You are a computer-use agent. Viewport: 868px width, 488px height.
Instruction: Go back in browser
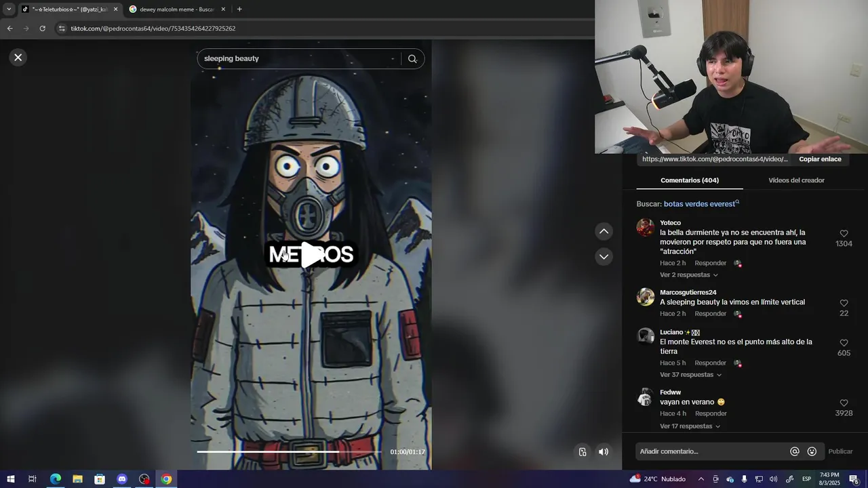click(9, 28)
